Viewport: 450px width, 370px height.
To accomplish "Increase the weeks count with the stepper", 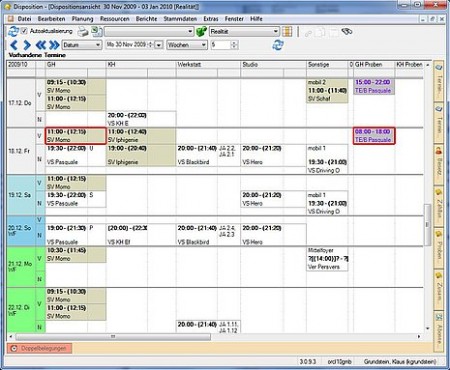I will (234, 43).
